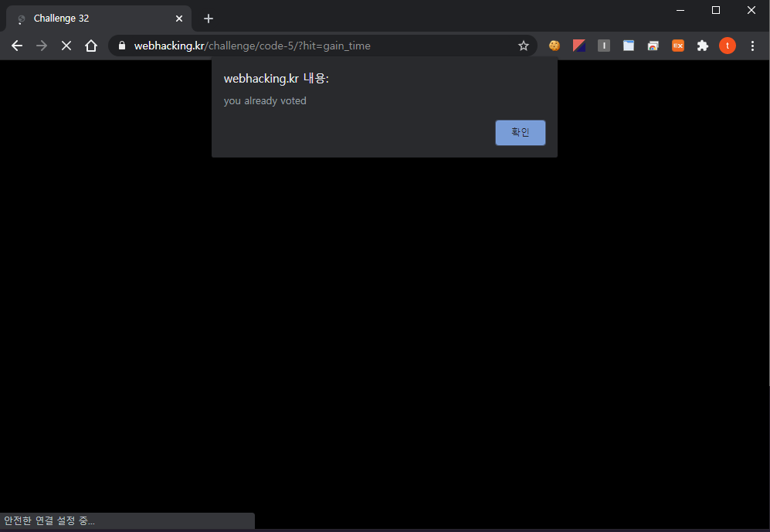
Task: Confirm the alert with the 확인 button
Action: [520, 132]
